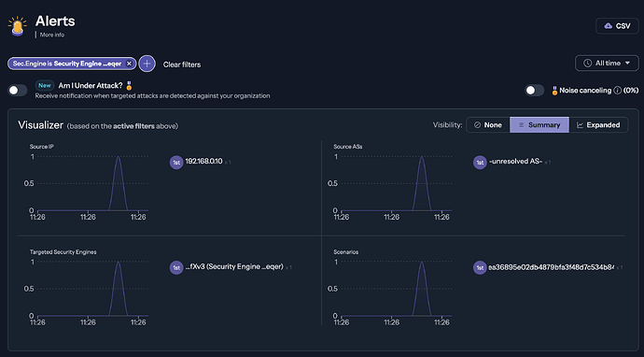The height and width of the screenshot is (357, 644).
Task: Click Clear filters
Action: pos(182,64)
